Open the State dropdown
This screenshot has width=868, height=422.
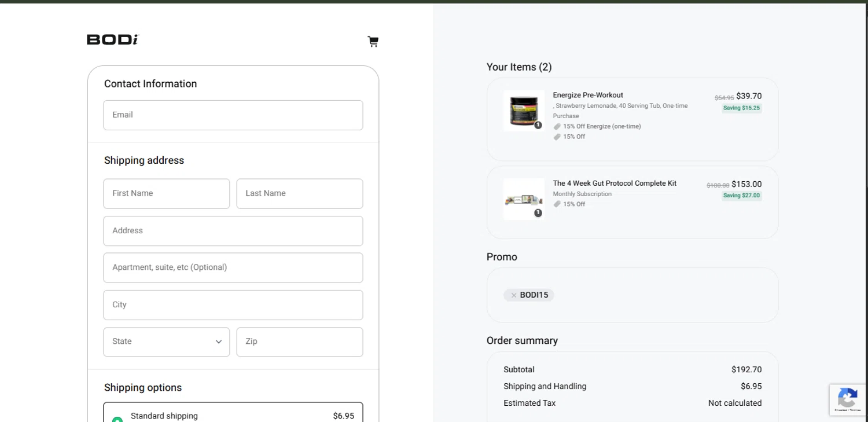tap(167, 342)
